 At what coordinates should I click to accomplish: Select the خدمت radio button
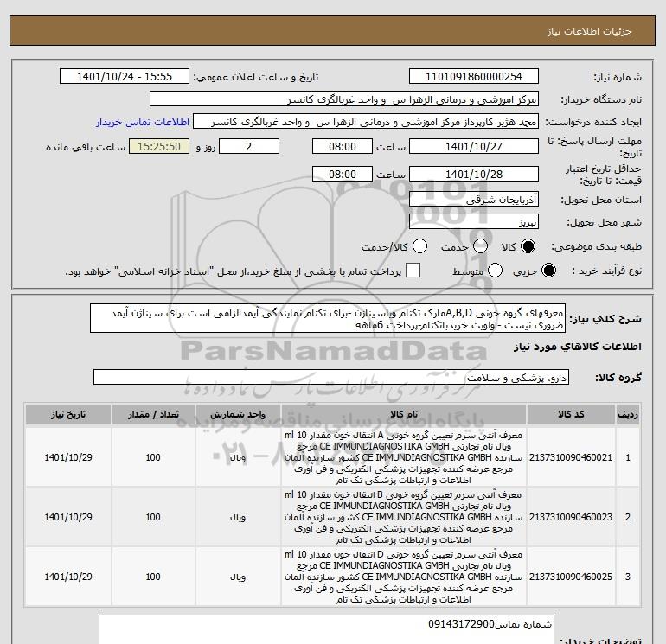pos(480,246)
